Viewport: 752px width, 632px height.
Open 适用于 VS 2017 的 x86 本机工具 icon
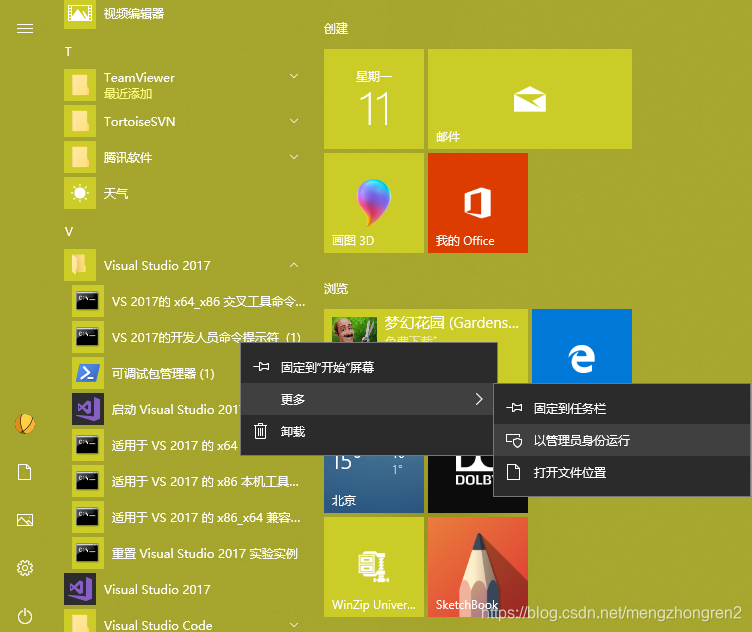coord(88,480)
